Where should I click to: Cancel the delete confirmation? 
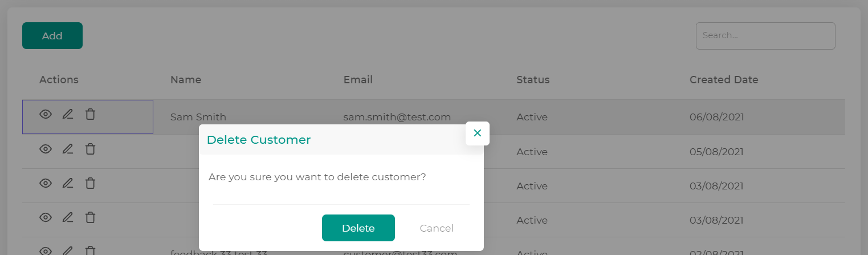click(x=437, y=228)
